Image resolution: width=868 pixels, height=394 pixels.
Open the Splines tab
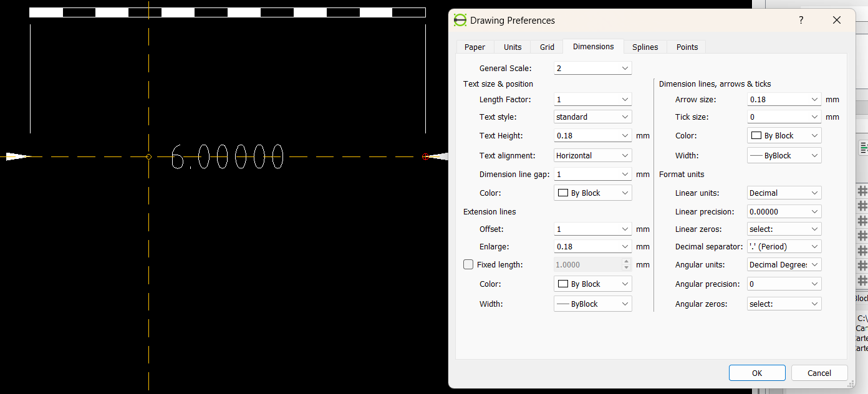645,47
